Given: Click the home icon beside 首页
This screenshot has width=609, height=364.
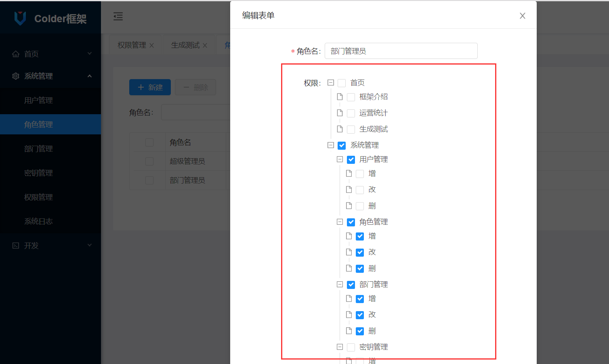Looking at the screenshot, I should (x=15, y=54).
